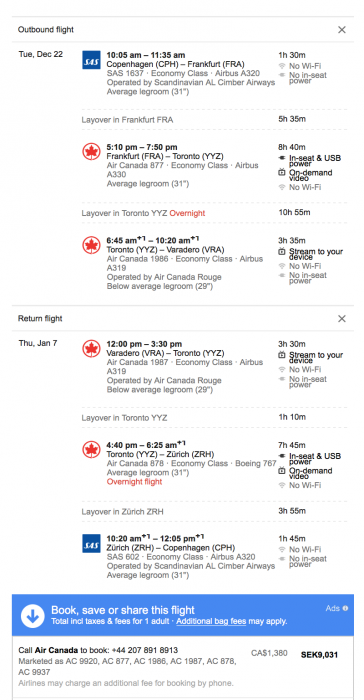Click SAS logo for Zürich–Copenhagen flight
The width and height of the screenshot is (364, 700).
[91, 543]
